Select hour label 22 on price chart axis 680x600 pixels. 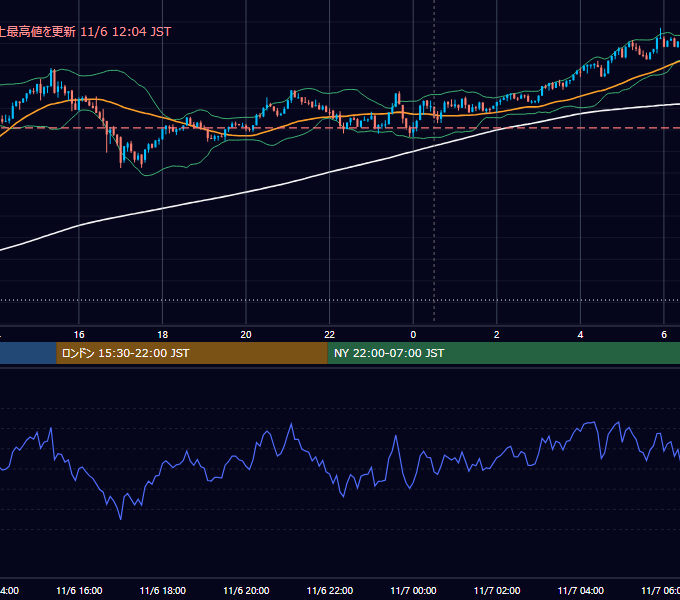point(330,335)
